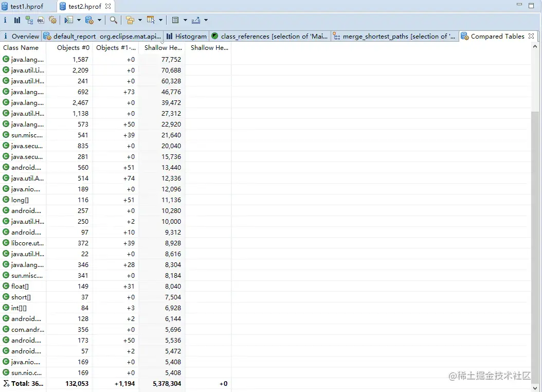Click the group result windows icon
The height and width of the screenshot is (392, 542).
tap(130, 20)
